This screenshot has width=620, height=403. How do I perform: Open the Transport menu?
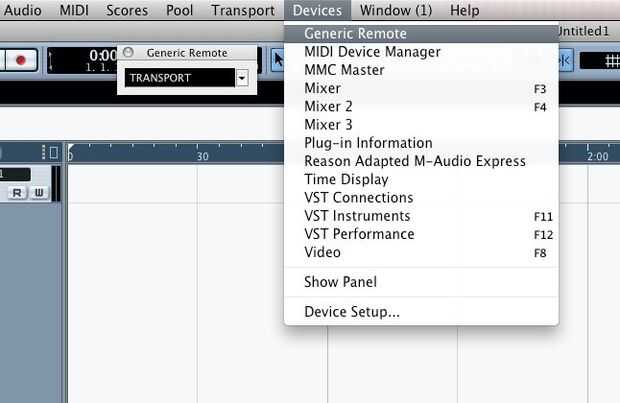coord(243,11)
